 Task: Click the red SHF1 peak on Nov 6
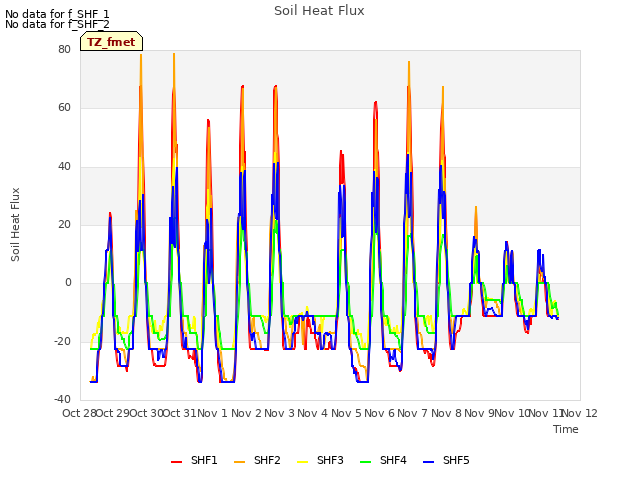point(376,102)
